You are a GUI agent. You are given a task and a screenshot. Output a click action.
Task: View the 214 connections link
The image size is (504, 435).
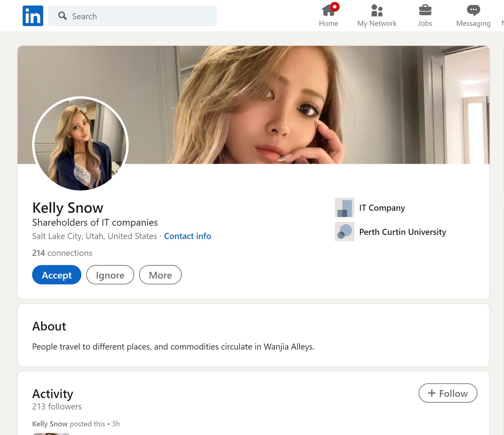tap(62, 253)
